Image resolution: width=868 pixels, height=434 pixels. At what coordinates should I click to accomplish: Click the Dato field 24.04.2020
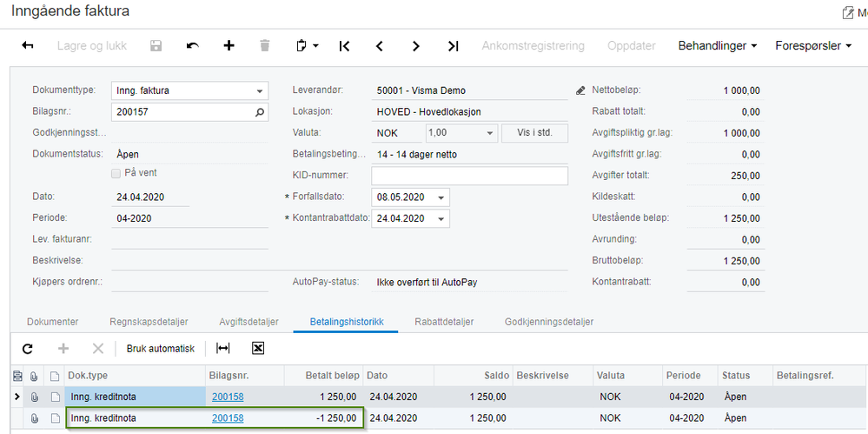pos(150,197)
